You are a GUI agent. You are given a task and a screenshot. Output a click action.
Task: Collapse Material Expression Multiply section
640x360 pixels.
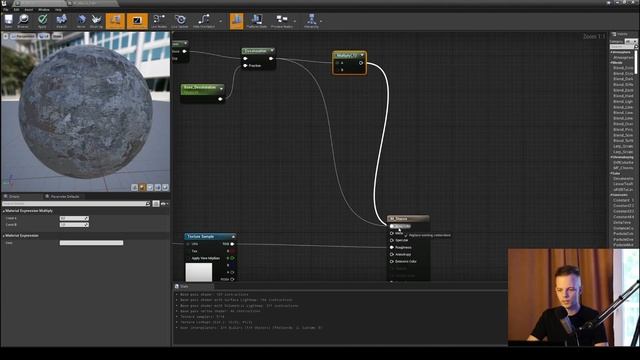click(x=4, y=211)
